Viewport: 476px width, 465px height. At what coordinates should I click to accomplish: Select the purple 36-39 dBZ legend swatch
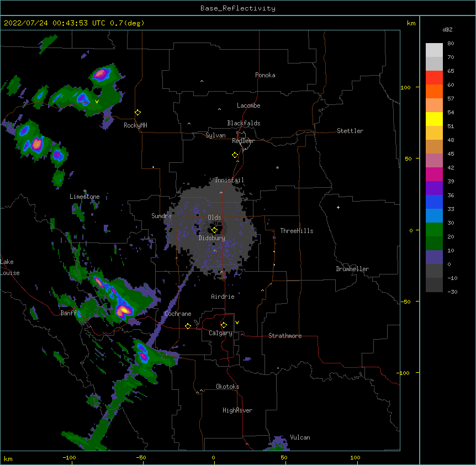pyautogui.click(x=434, y=188)
